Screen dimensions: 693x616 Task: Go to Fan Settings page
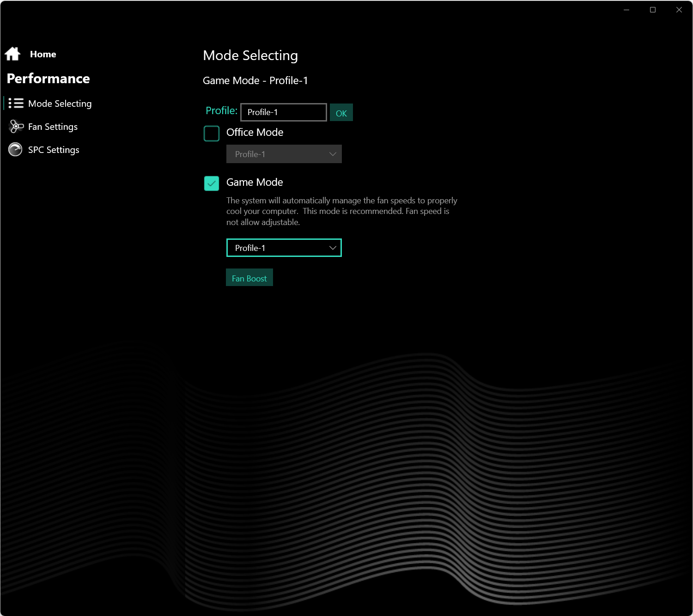(x=53, y=127)
